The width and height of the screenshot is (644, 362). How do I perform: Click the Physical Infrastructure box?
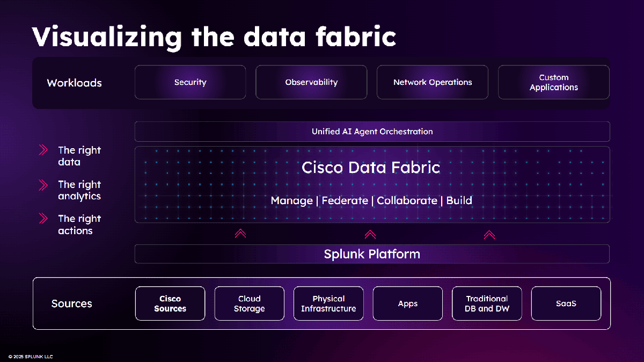click(328, 303)
